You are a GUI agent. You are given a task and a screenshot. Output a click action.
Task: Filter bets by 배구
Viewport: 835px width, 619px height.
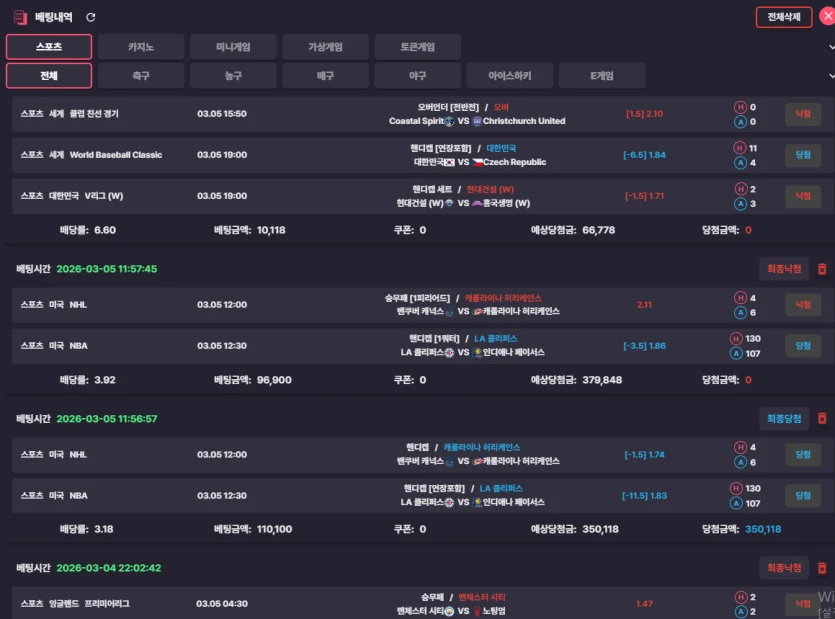coord(325,76)
